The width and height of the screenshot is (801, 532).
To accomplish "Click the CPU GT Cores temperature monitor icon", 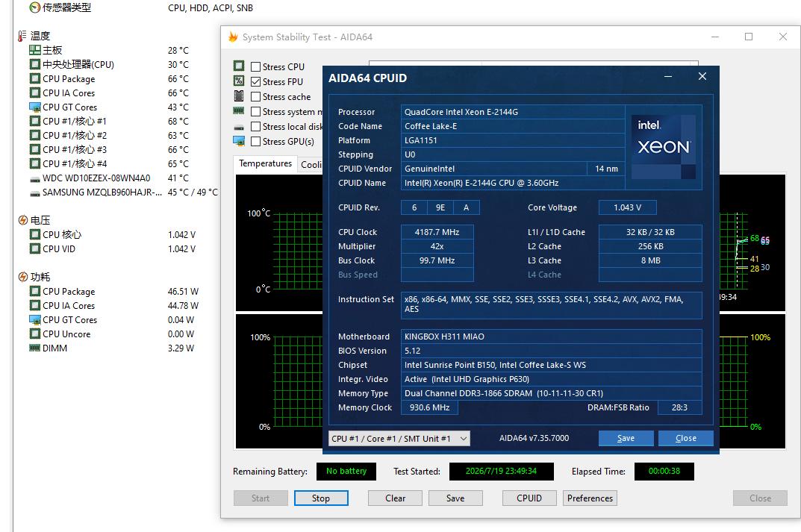I will [35, 107].
